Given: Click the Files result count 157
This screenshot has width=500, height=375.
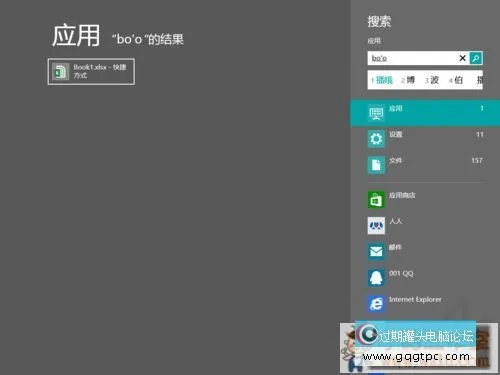Looking at the screenshot, I should click(x=477, y=161).
